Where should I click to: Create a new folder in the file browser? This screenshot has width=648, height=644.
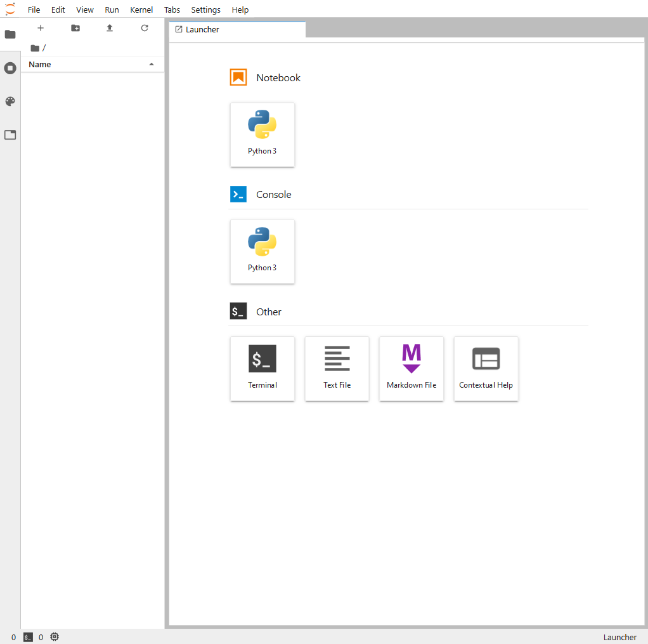[x=75, y=28]
